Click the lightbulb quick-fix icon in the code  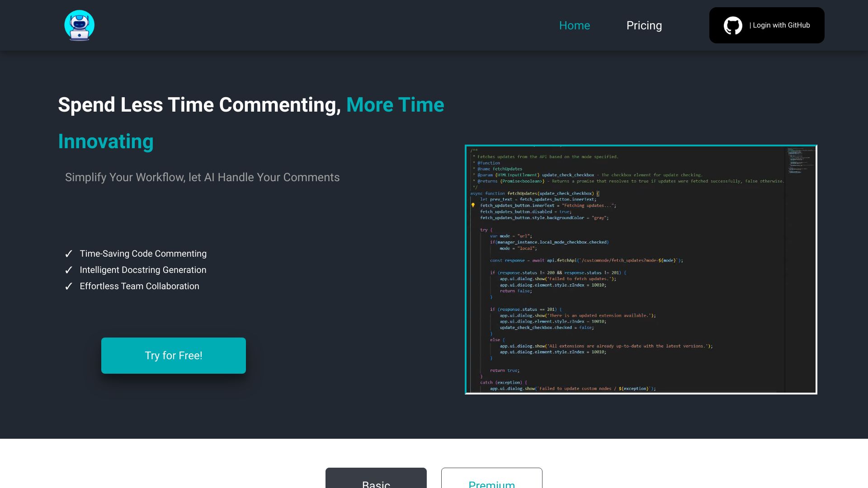coord(473,205)
